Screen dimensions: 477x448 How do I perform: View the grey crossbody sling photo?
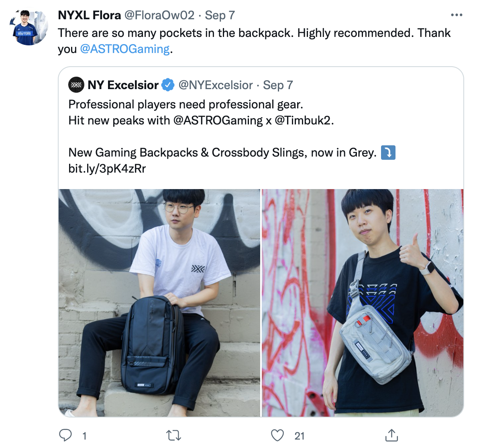[363, 303]
